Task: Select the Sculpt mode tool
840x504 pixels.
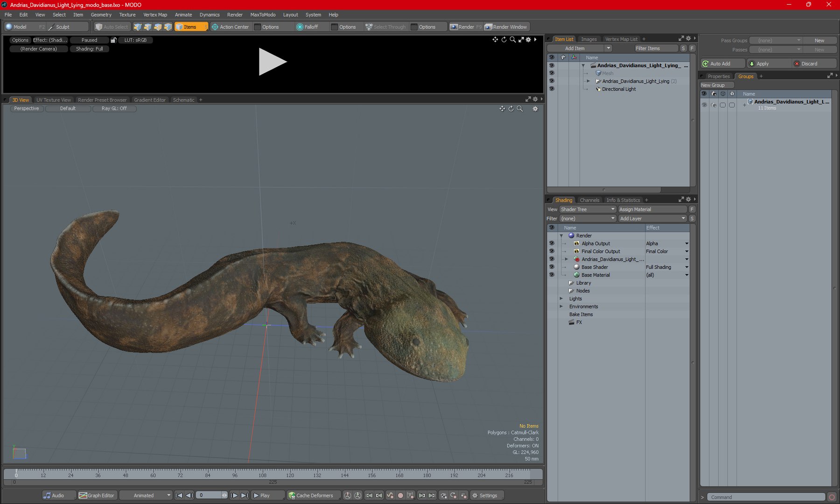Action: 68,27
